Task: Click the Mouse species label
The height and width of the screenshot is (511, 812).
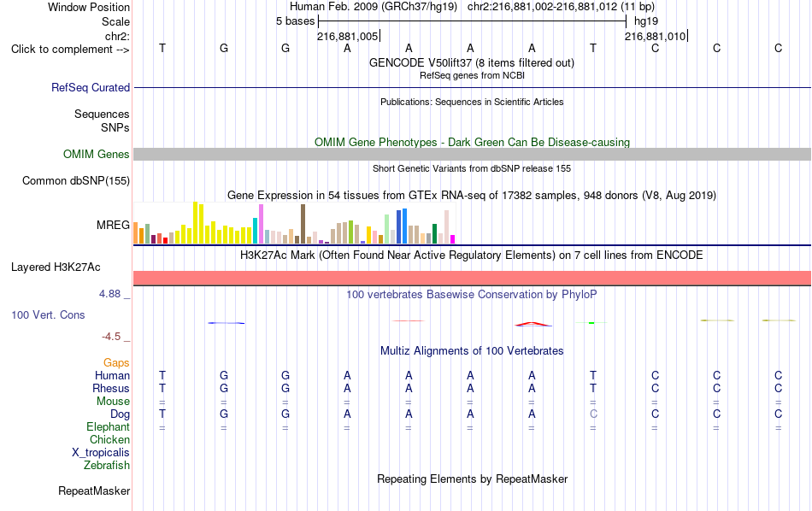Action: pyautogui.click(x=113, y=402)
